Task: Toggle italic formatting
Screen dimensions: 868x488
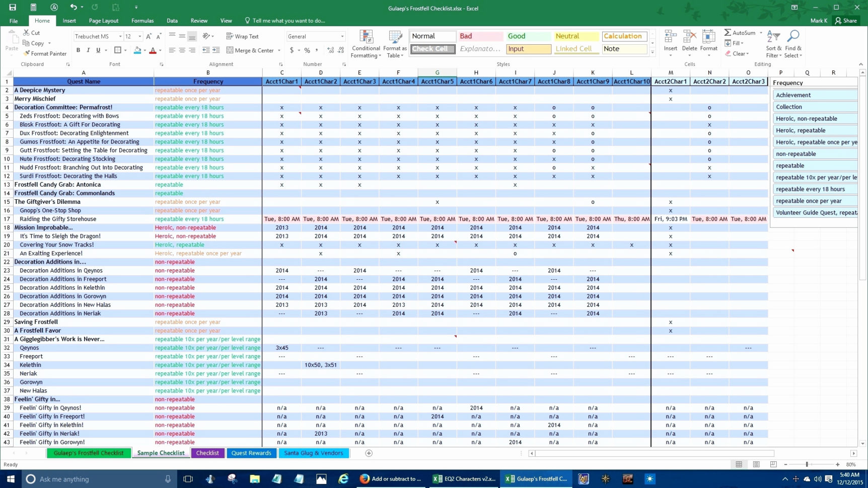Action: (x=87, y=50)
